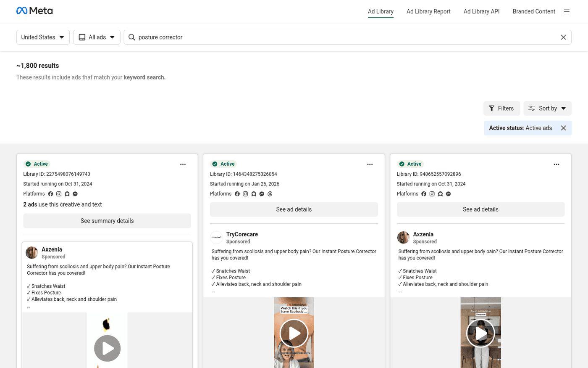Image resolution: width=588 pixels, height=368 pixels.
Task: Click Facebook icon on ad 948652557092896
Action: [424, 194]
